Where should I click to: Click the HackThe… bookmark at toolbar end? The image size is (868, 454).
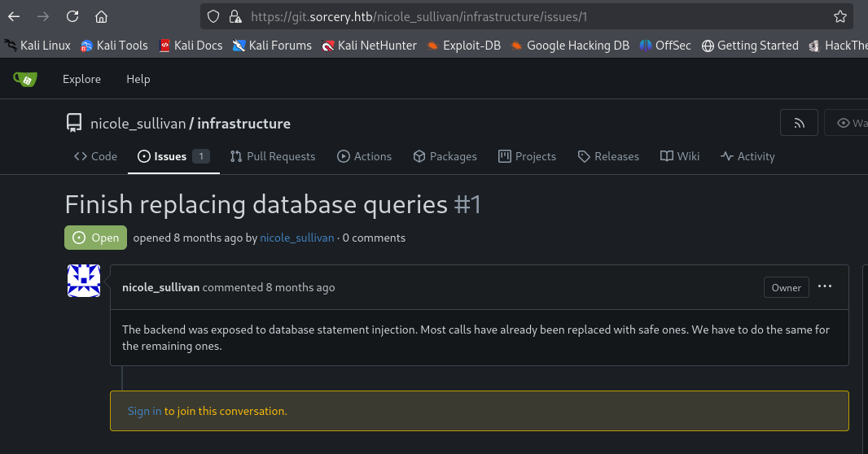(838, 46)
